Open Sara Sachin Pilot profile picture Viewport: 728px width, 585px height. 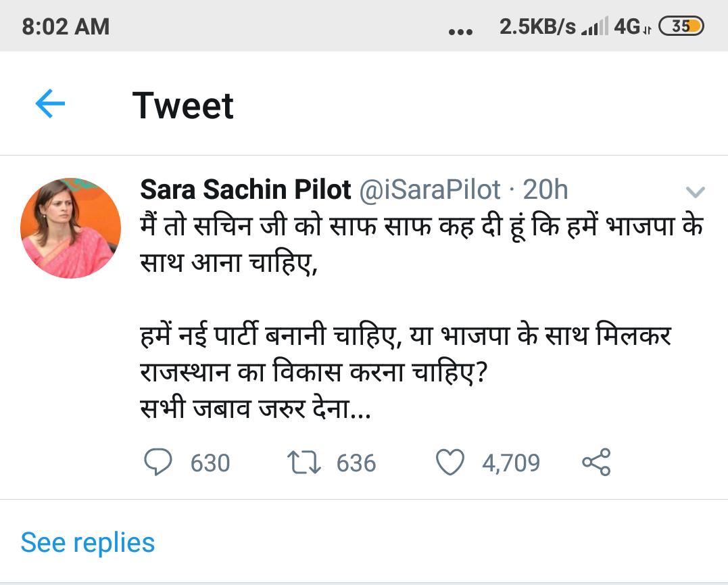click(x=71, y=229)
